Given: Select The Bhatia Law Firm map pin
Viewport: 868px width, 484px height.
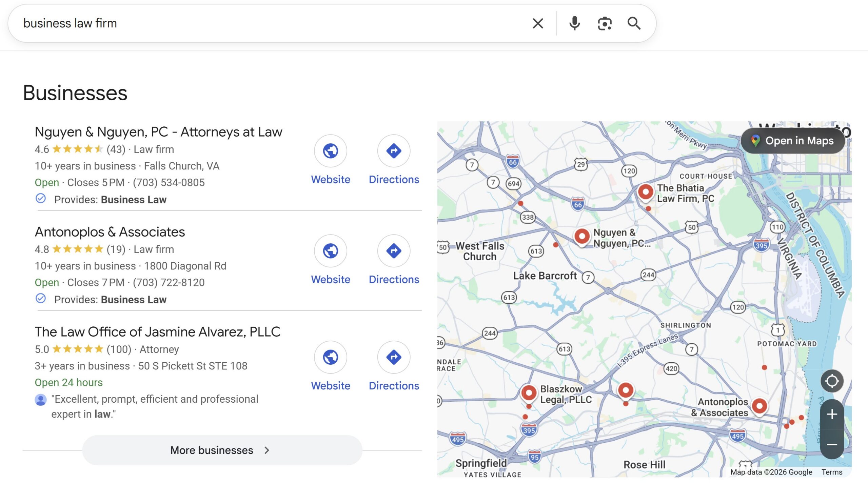Looking at the screenshot, I should coord(646,192).
